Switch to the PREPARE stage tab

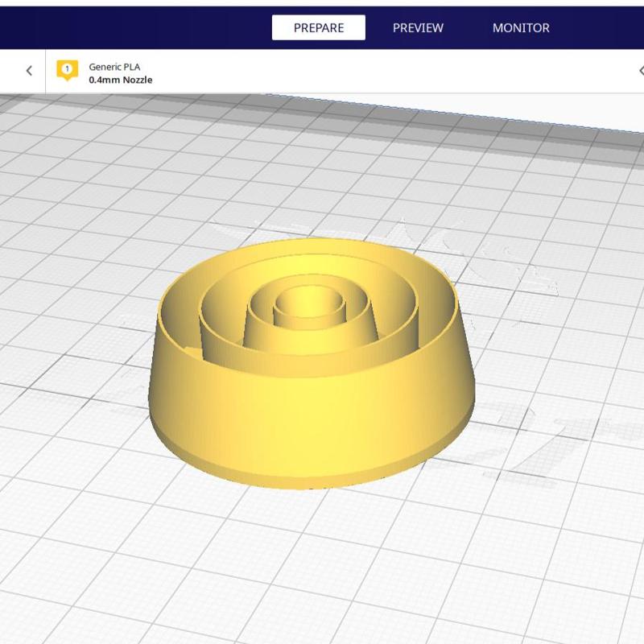pyautogui.click(x=318, y=27)
